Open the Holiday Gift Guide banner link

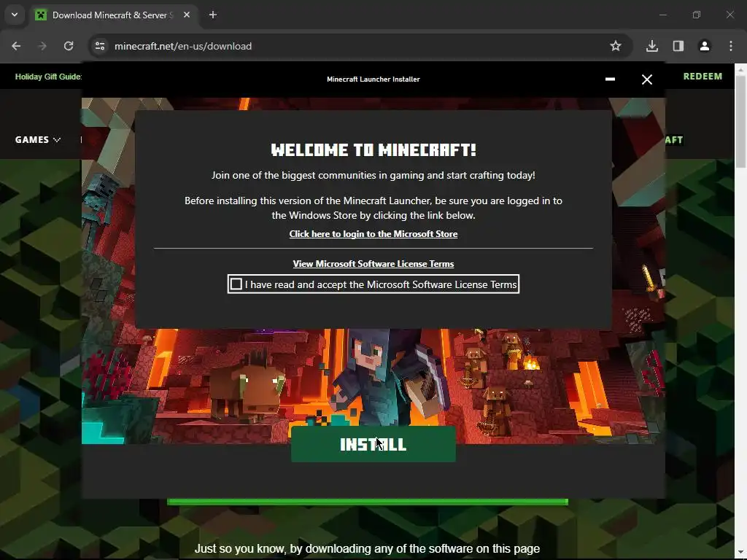48,77
